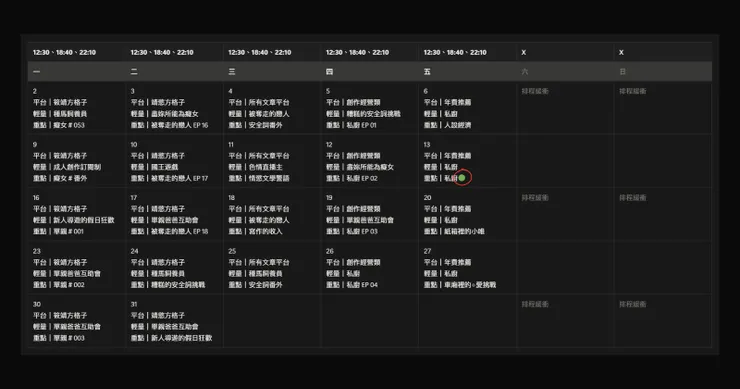This screenshot has height=389, width=740.
Task: Click '排程緩衝' in Saturday cell of the last week
Action: pyautogui.click(x=535, y=304)
